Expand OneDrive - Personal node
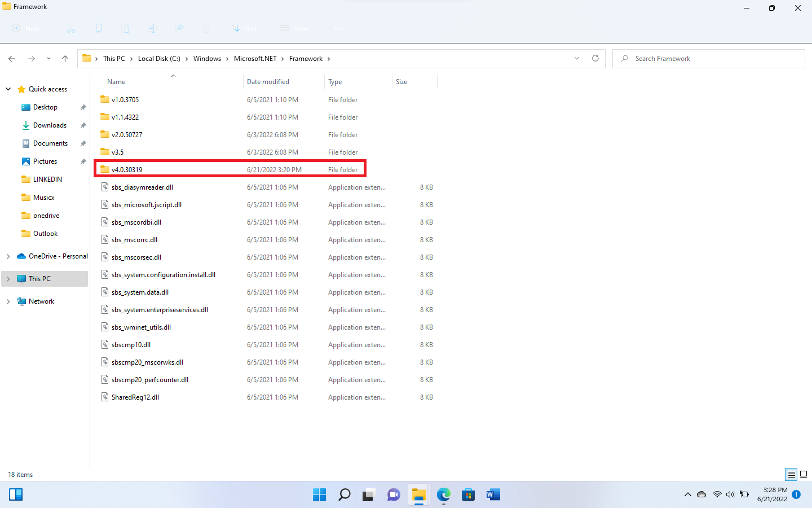The width and height of the screenshot is (812, 508). 8,256
